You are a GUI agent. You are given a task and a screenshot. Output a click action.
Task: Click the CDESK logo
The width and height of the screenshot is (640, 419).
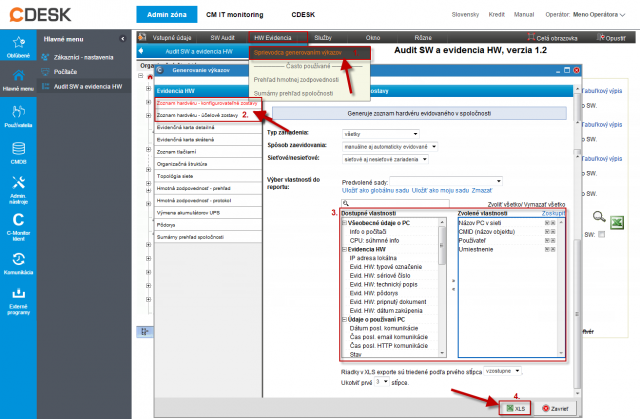pyautogui.click(x=40, y=15)
